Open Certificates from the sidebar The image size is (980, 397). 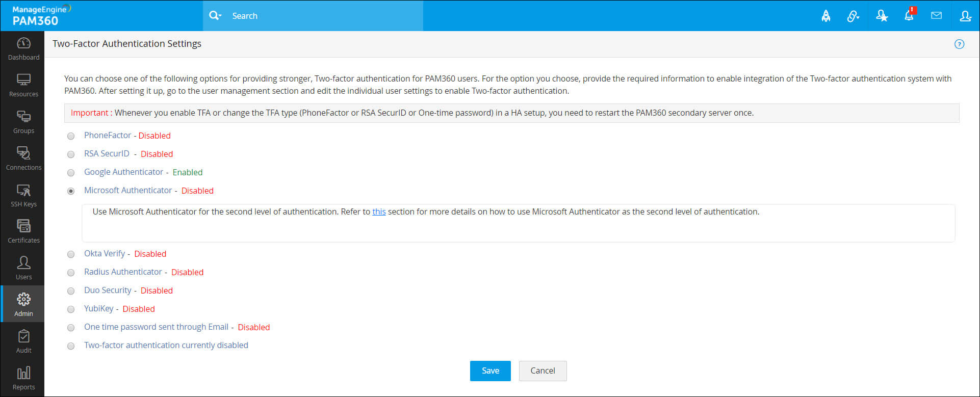[x=23, y=232]
